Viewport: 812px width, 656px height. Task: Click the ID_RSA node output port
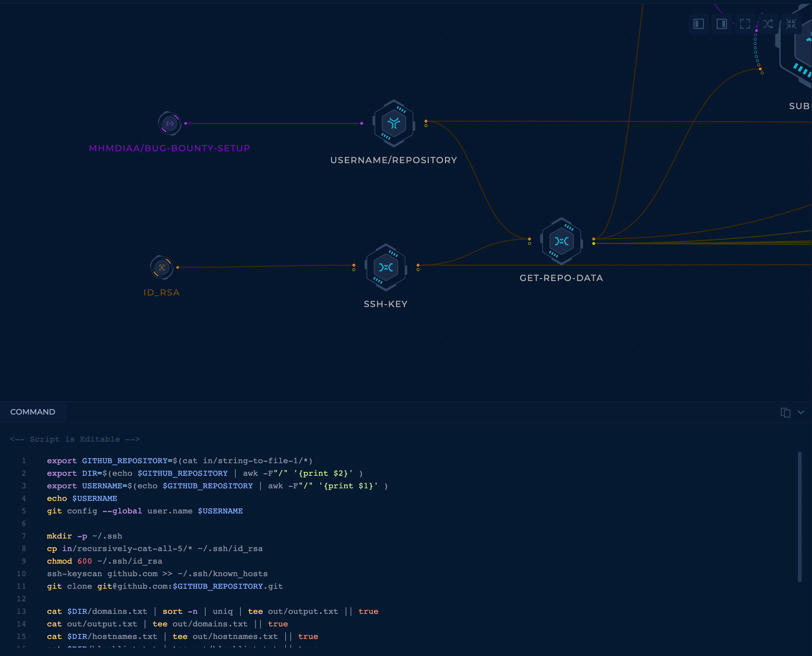pos(178,267)
